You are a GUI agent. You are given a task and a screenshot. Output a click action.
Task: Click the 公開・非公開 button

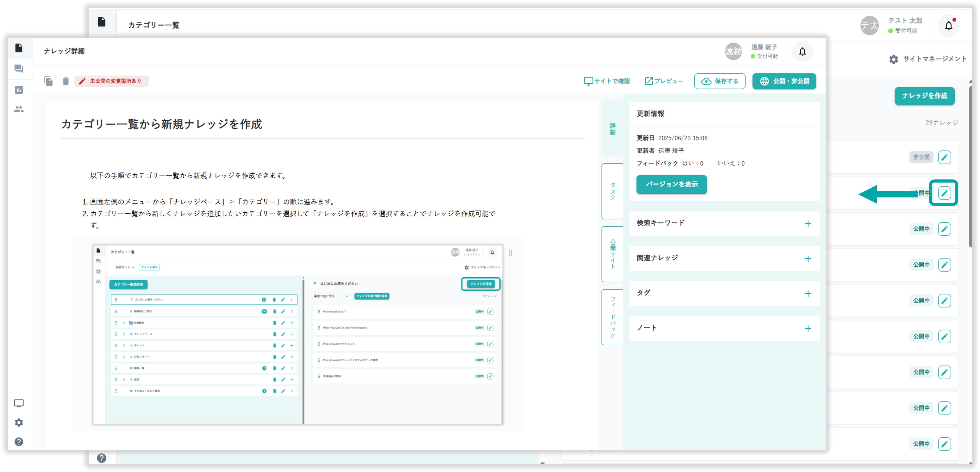[784, 81]
